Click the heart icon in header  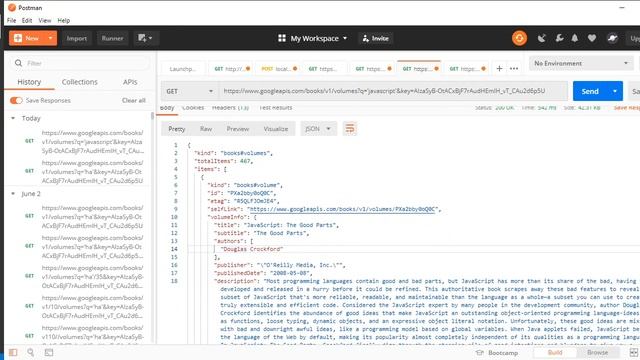[x=592, y=38]
